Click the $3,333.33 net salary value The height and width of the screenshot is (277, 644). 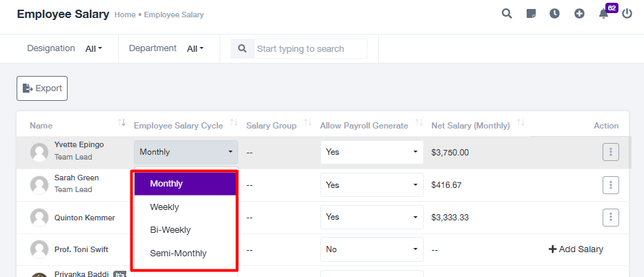point(450,218)
